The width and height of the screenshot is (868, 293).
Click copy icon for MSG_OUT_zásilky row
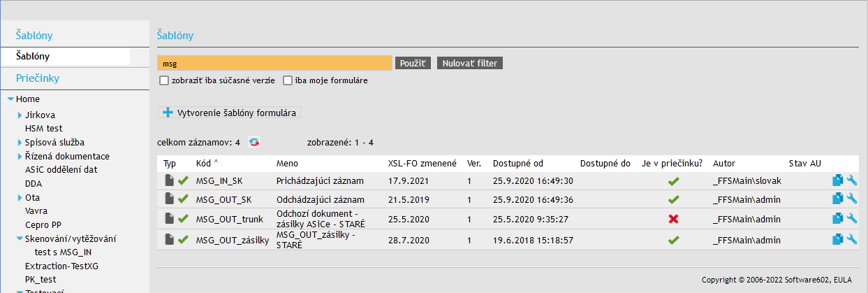click(838, 240)
